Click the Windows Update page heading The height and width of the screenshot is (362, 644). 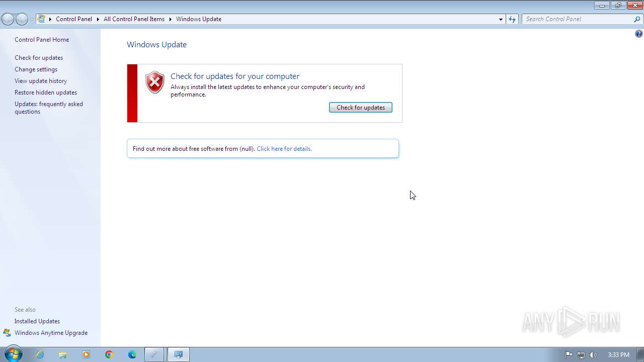tap(156, 44)
